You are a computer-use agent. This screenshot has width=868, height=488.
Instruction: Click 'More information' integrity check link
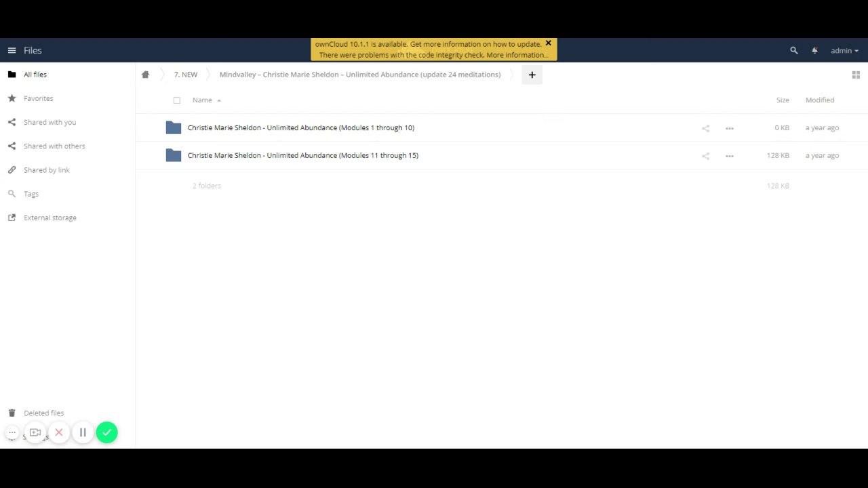pyautogui.click(x=517, y=55)
